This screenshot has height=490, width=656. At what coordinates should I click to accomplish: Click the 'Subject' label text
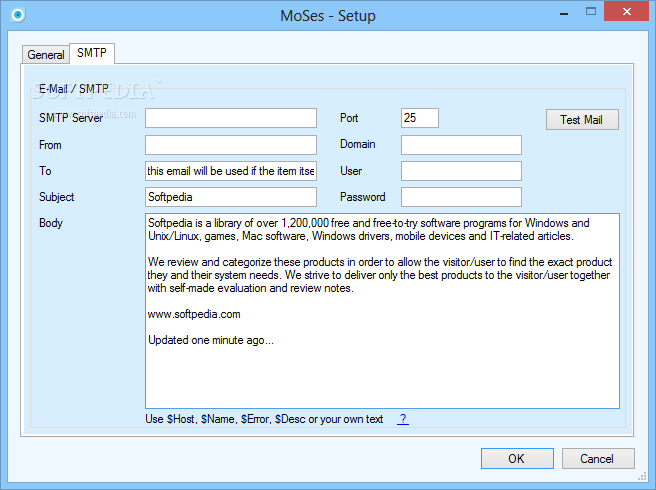coord(56,197)
